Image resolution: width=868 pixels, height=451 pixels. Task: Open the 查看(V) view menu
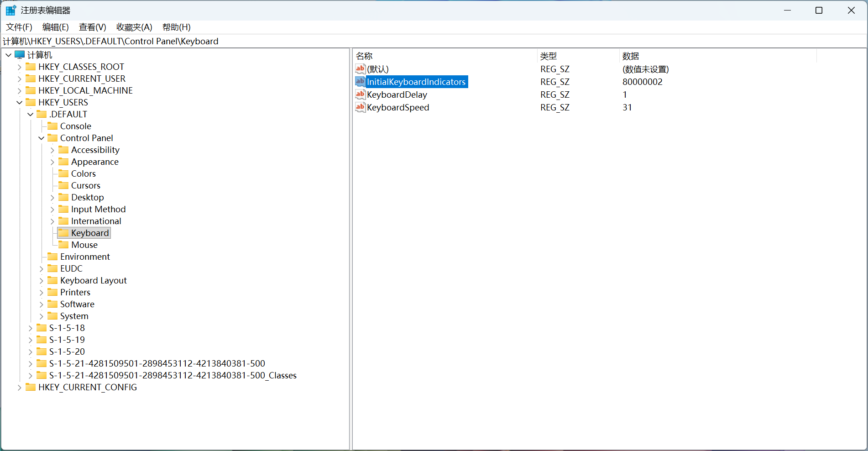tap(92, 27)
